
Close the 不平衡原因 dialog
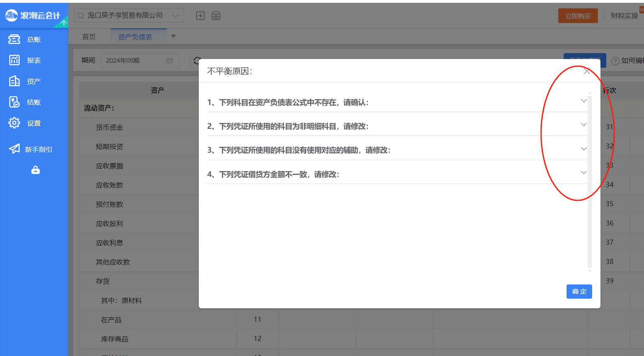coord(587,71)
